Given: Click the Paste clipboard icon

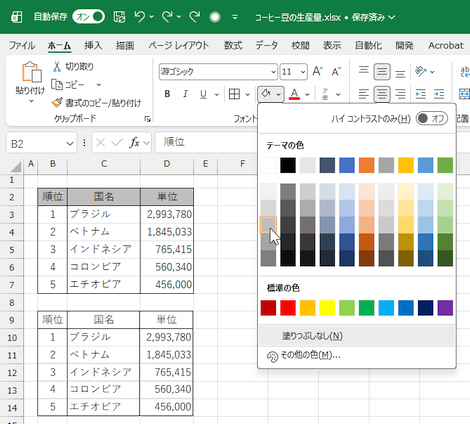Looking at the screenshot, I should coord(31,72).
